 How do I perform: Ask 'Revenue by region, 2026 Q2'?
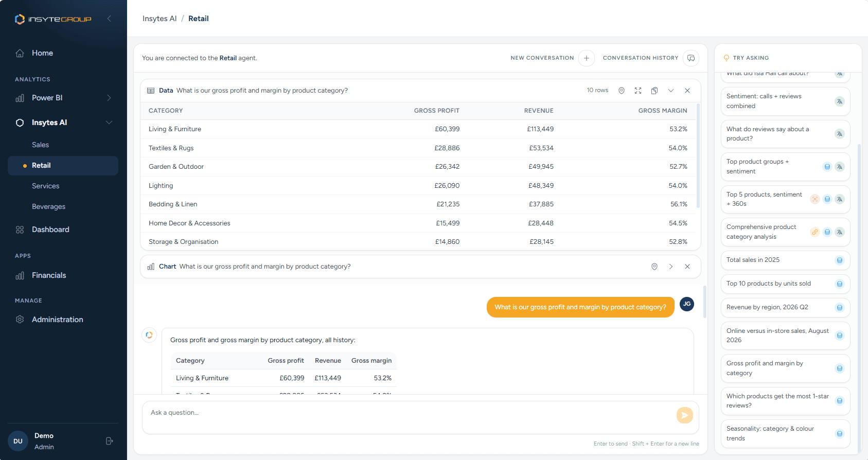[785, 308]
